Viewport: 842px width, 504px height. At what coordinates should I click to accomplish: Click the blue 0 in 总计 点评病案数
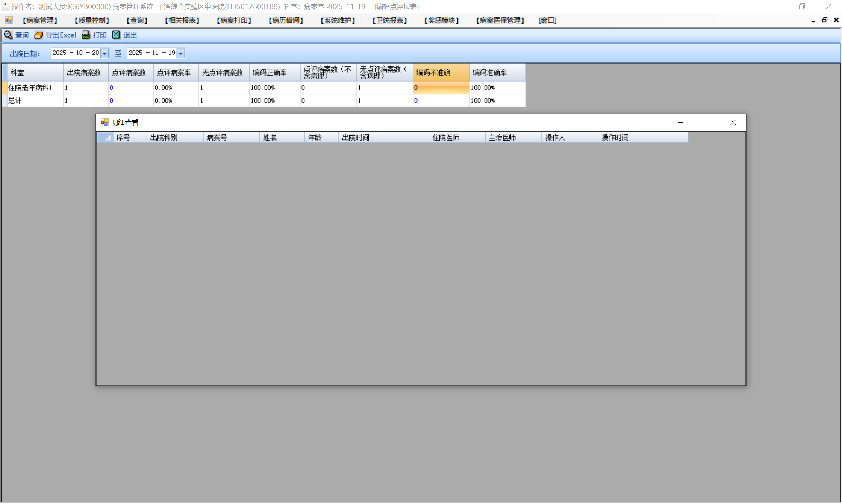click(111, 101)
